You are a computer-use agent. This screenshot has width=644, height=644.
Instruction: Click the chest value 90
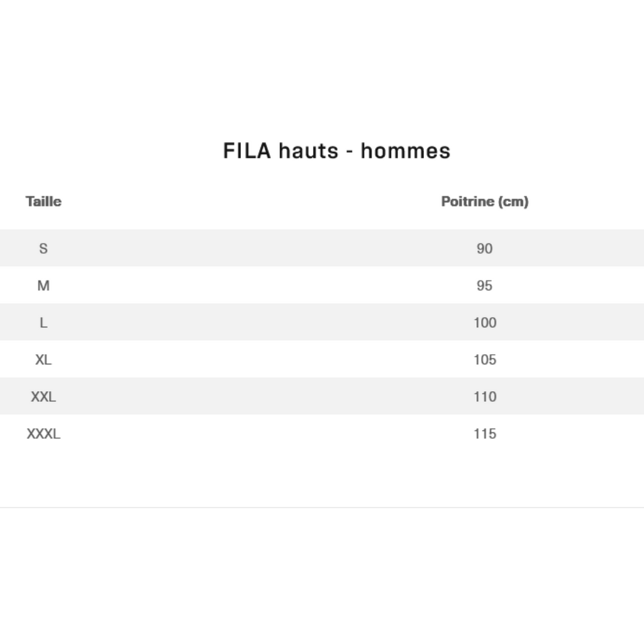coord(484,248)
